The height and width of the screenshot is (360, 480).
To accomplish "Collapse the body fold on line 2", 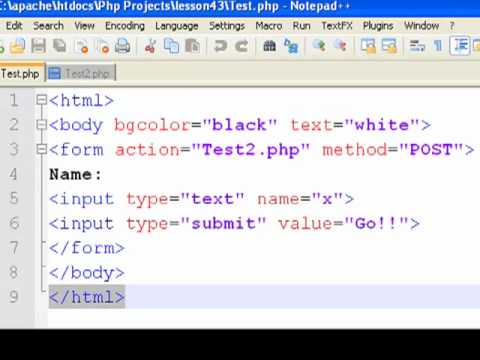I will tap(41, 124).
